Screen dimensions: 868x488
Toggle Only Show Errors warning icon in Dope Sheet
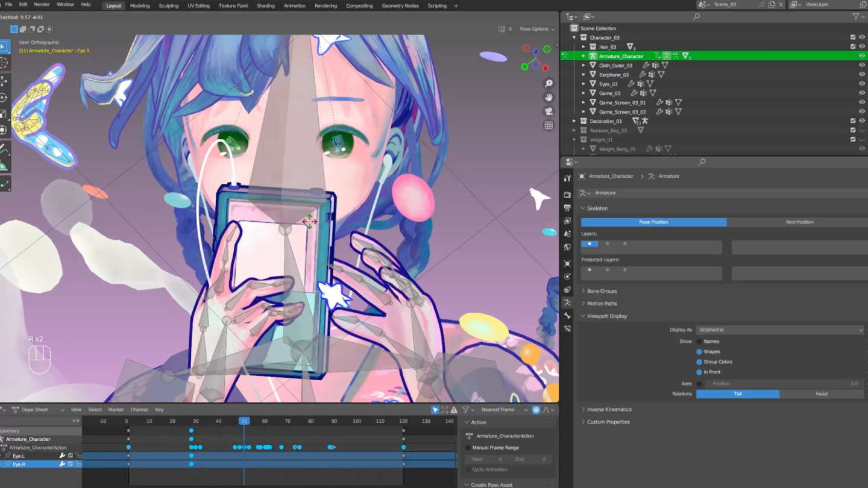[x=454, y=410]
